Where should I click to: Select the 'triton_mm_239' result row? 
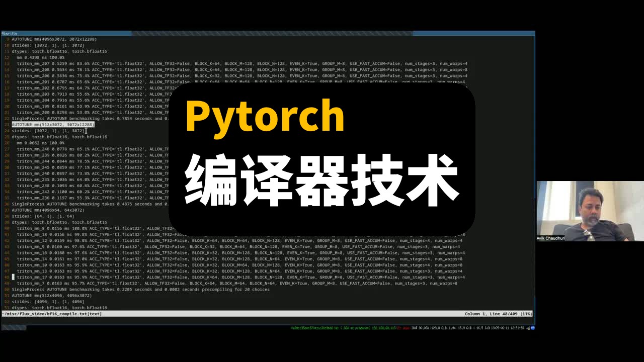point(94,155)
